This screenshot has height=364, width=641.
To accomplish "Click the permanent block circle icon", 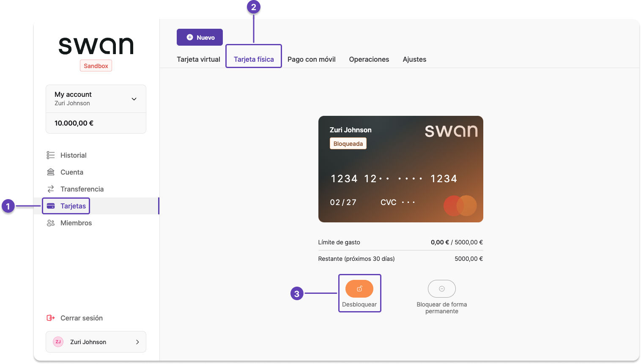I will pyautogui.click(x=442, y=289).
